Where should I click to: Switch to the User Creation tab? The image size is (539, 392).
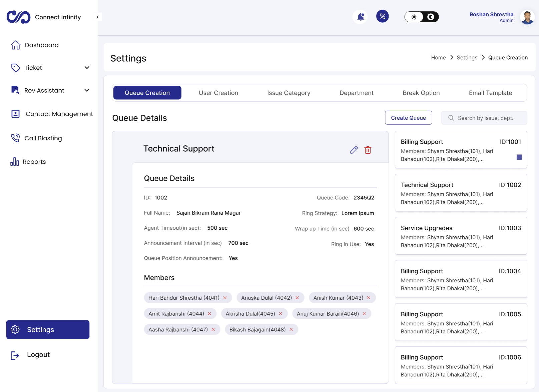(x=218, y=93)
